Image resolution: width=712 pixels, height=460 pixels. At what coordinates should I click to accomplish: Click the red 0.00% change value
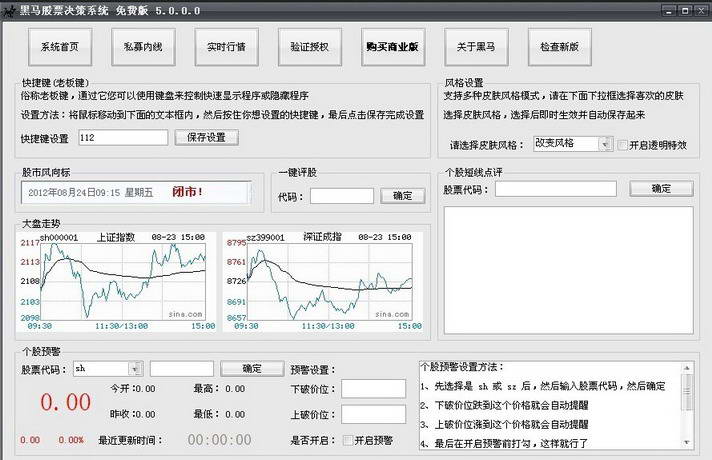(71, 440)
